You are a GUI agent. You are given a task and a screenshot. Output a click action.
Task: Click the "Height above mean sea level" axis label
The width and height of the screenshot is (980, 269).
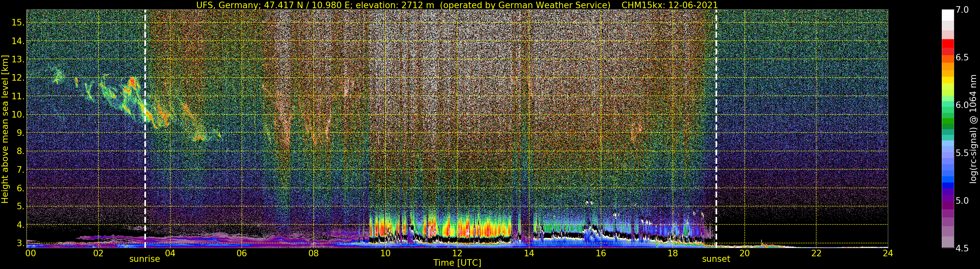click(5, 129)
